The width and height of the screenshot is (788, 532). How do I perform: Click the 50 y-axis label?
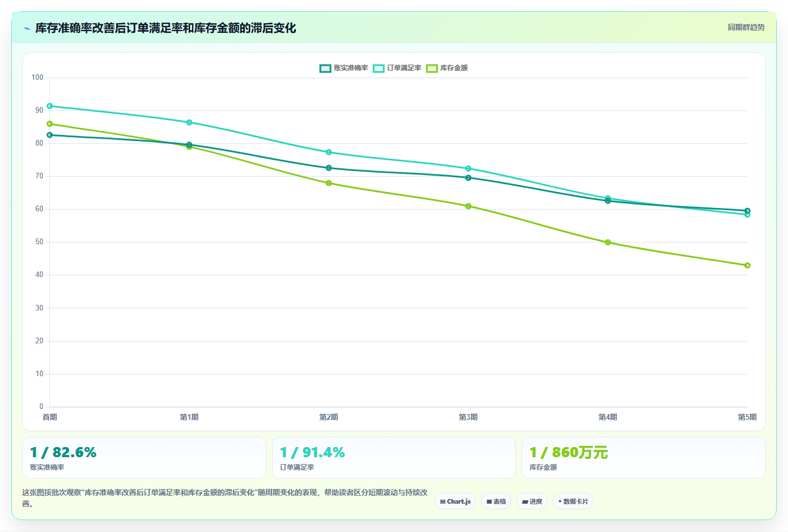pyautogui.click(x=39, y=242)
